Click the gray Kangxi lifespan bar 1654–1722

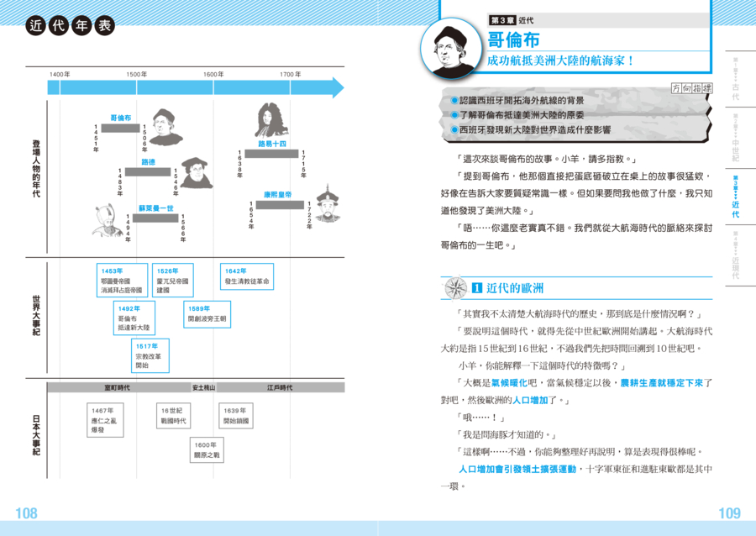(x=280, y=205)
